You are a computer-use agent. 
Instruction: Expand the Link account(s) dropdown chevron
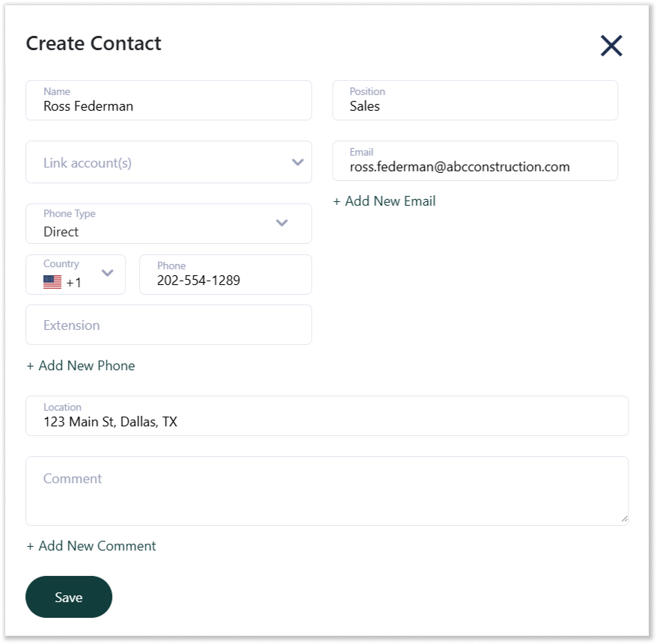(x=298, y=162)
